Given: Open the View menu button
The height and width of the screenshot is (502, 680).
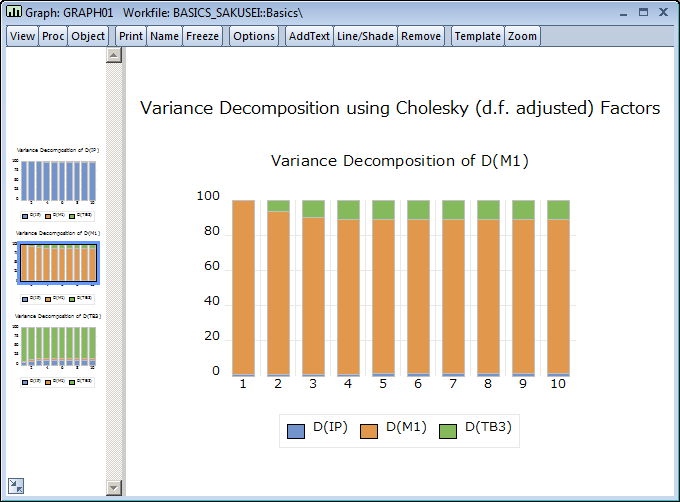Looking at the screenshot, I should pyautogui.click(x=23, y=36).
